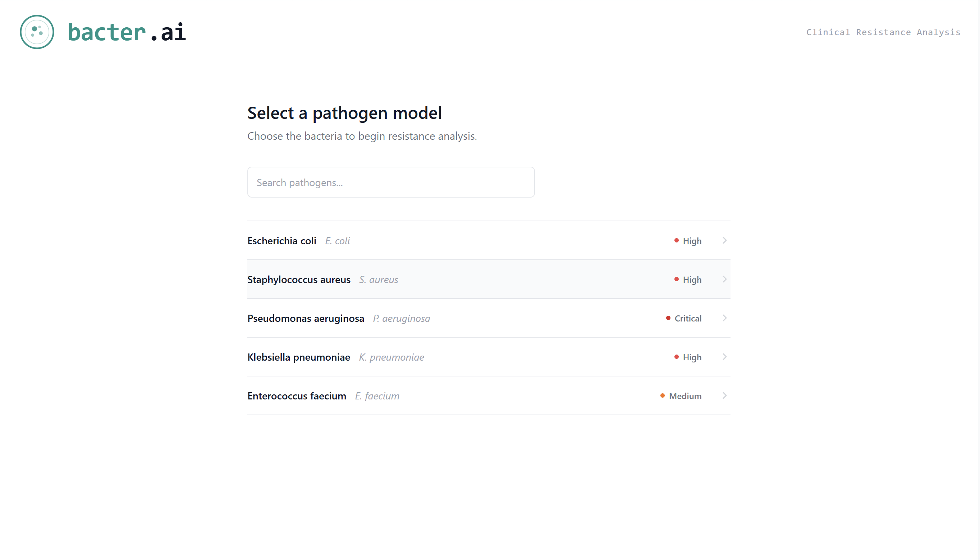Open the Enterococcus faecium pathogen model
980x560 pixels.
[297, 396]
